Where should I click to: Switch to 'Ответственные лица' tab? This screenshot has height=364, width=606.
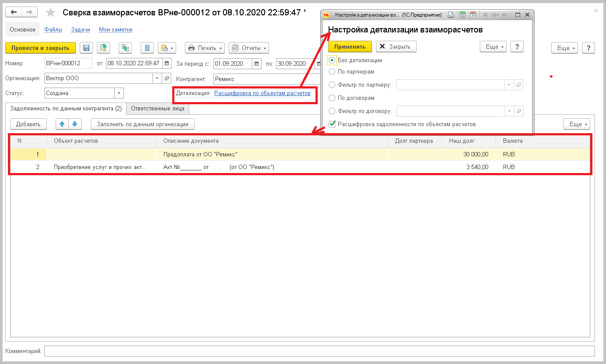point(157,108)
